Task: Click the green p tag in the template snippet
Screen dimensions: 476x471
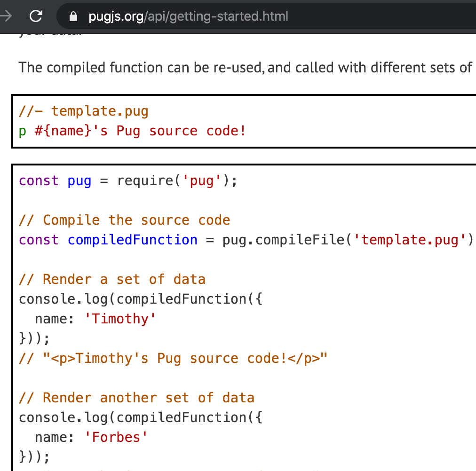Action: [22, 131]
